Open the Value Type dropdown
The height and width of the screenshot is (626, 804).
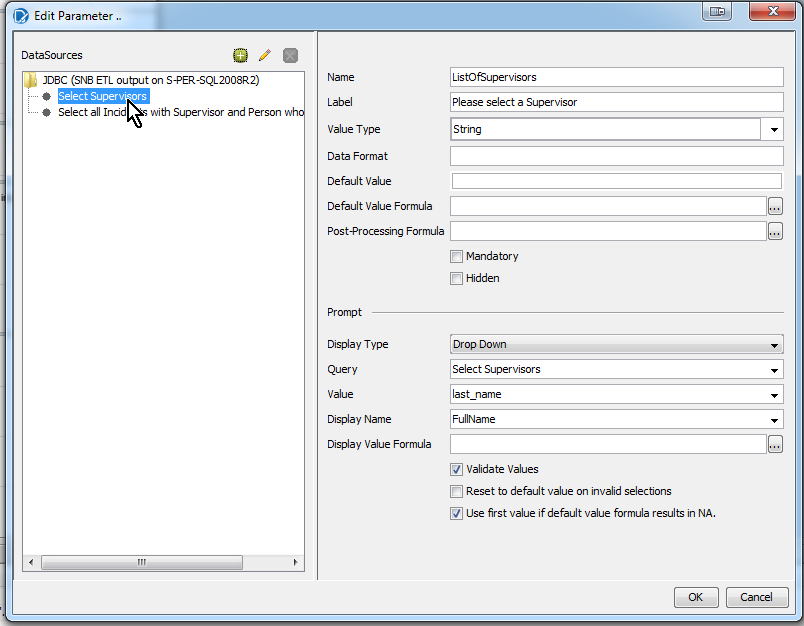[774, 131]
